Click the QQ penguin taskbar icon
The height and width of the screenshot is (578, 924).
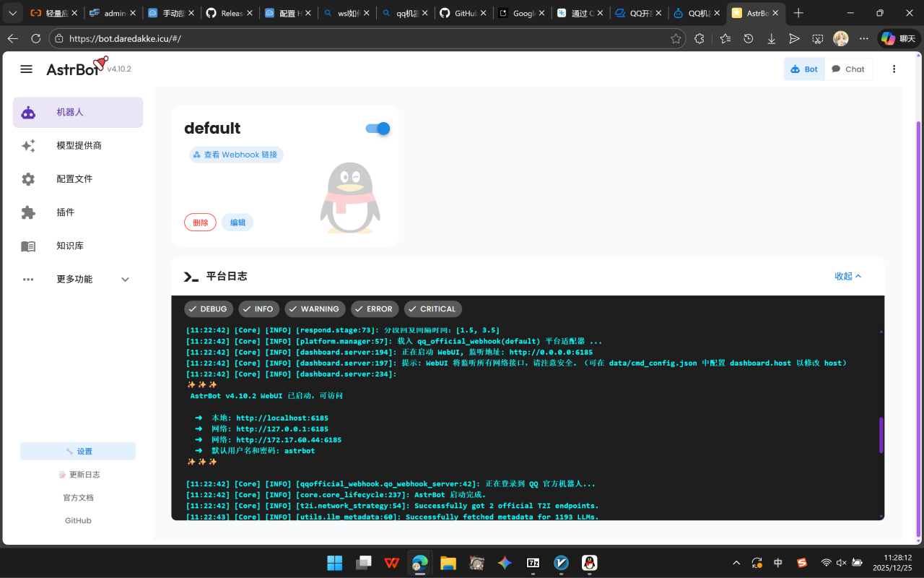pos(589,563)
